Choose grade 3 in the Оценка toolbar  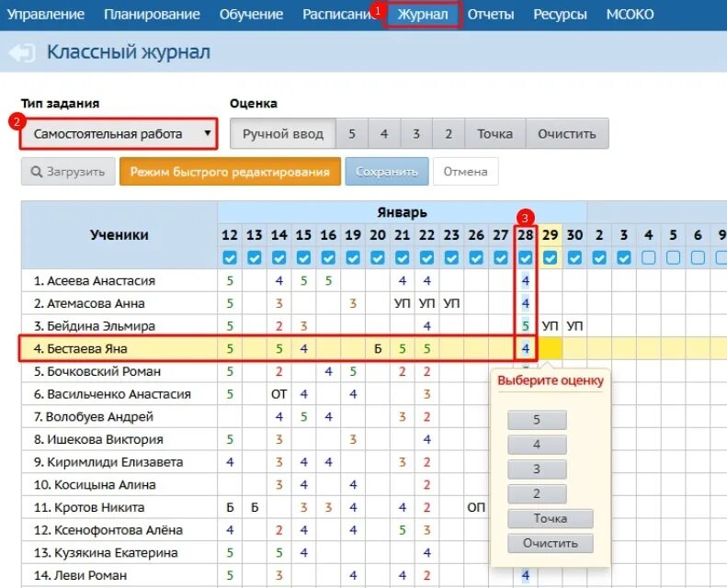point(416,134)
